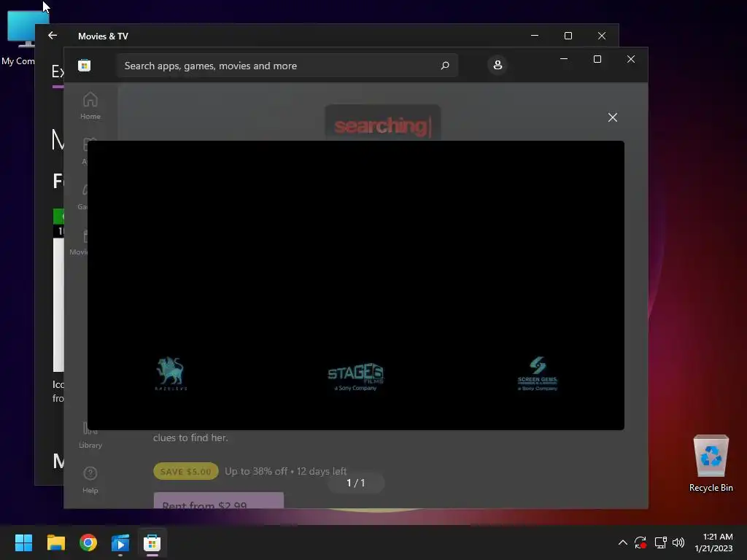Click the update sync tray icon
Screen dimensions: 747x560
point(640,542)
